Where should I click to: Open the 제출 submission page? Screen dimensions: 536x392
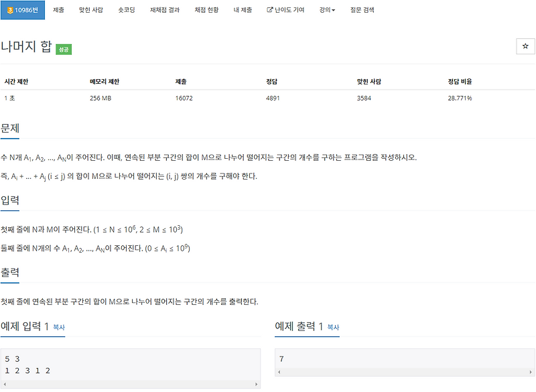[58, 9]
